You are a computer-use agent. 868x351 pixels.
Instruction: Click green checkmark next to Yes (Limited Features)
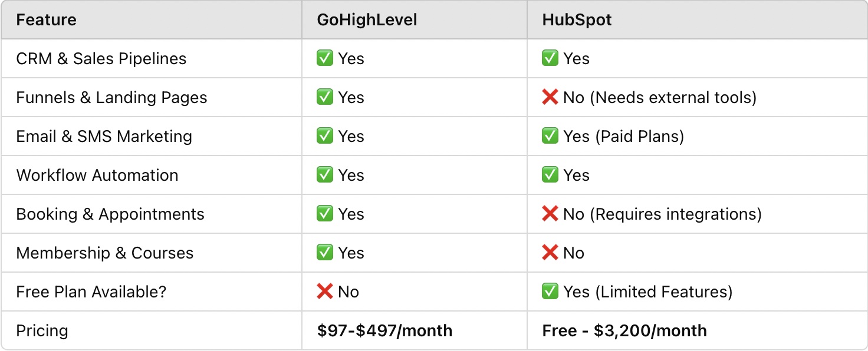pyautogui.click(x=550, y=292)
